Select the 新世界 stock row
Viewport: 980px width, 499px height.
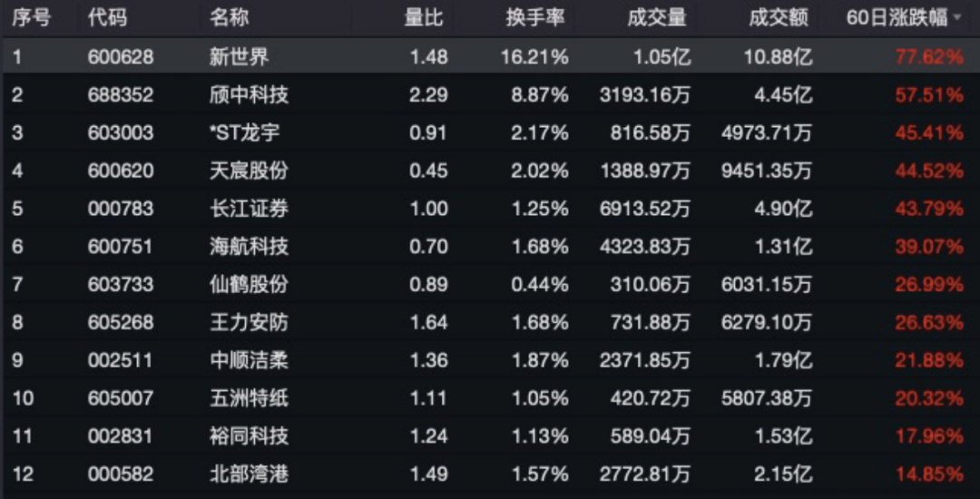(240, 57)
